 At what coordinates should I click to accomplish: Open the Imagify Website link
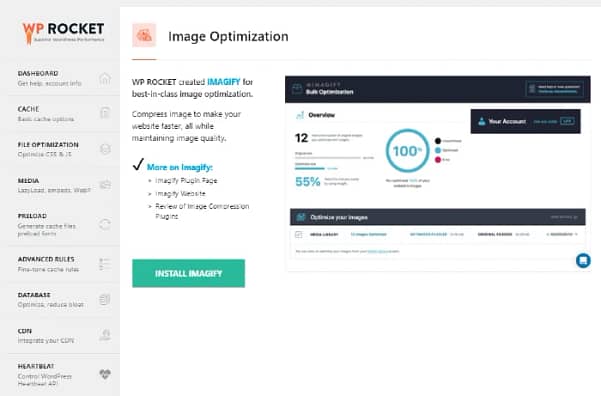coord(180,194)
